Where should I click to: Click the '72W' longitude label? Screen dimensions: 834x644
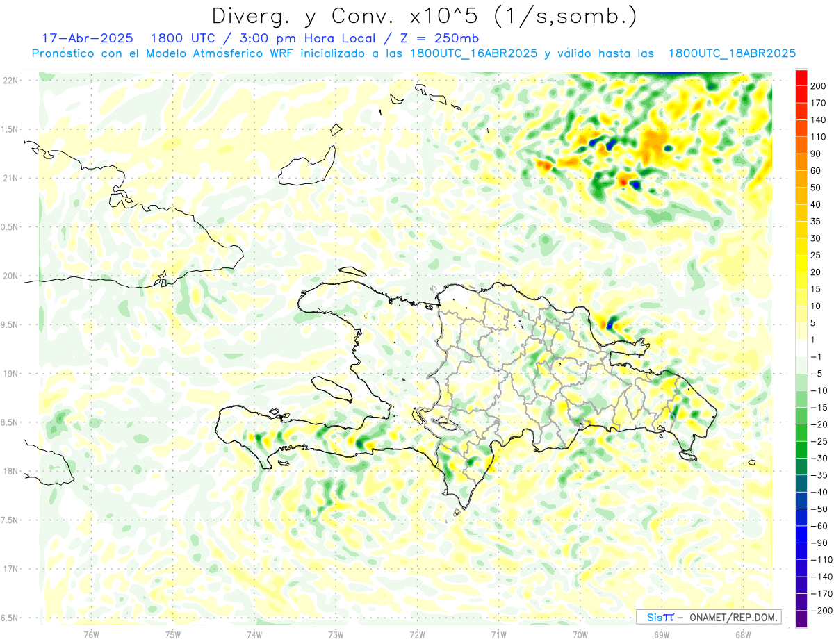tap(417, 635)
